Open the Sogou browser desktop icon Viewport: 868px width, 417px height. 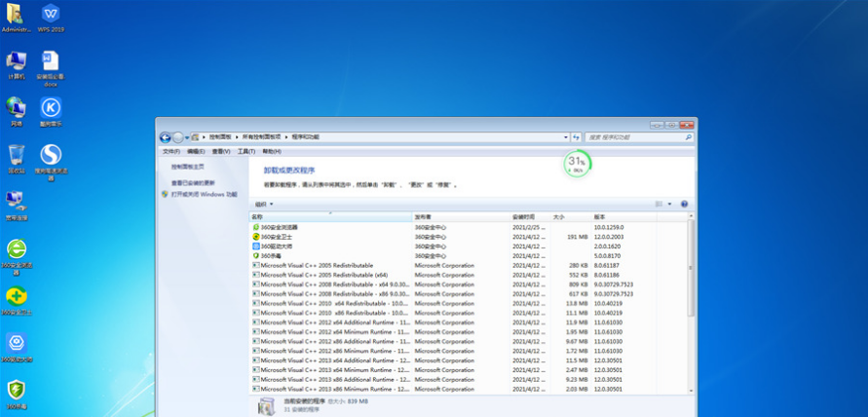(51, 157)
